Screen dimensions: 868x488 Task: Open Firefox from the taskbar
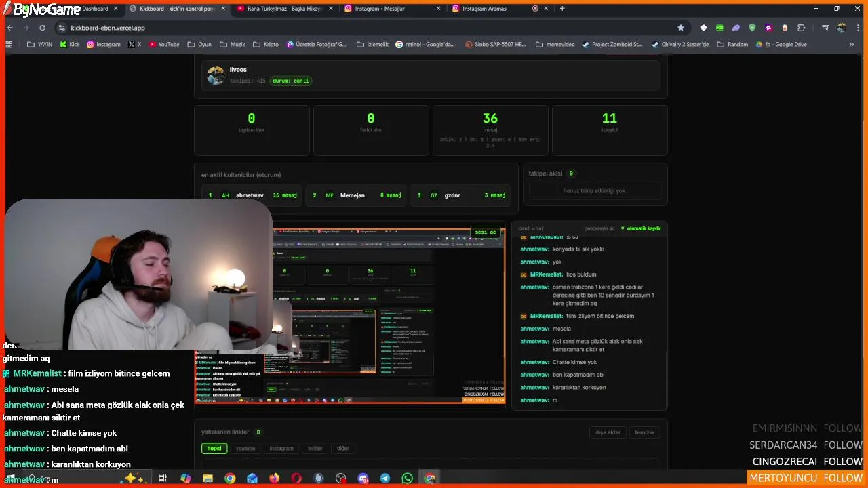(274, 478)
